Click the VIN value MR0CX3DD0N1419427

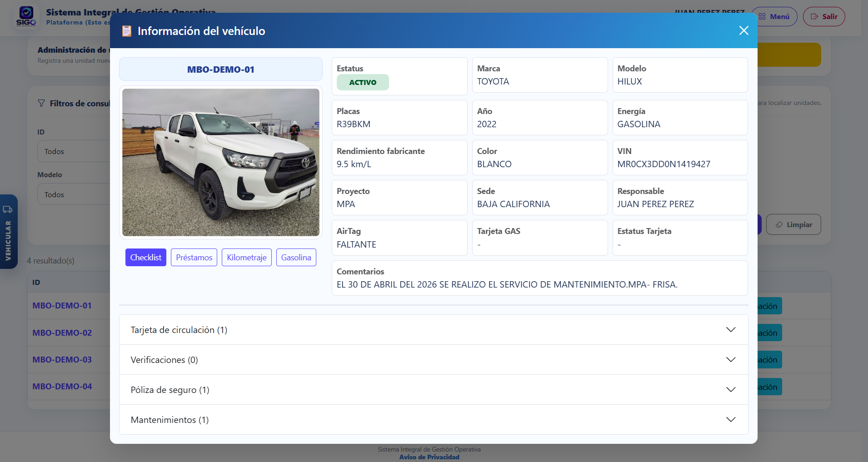click(x=663, y=164)
